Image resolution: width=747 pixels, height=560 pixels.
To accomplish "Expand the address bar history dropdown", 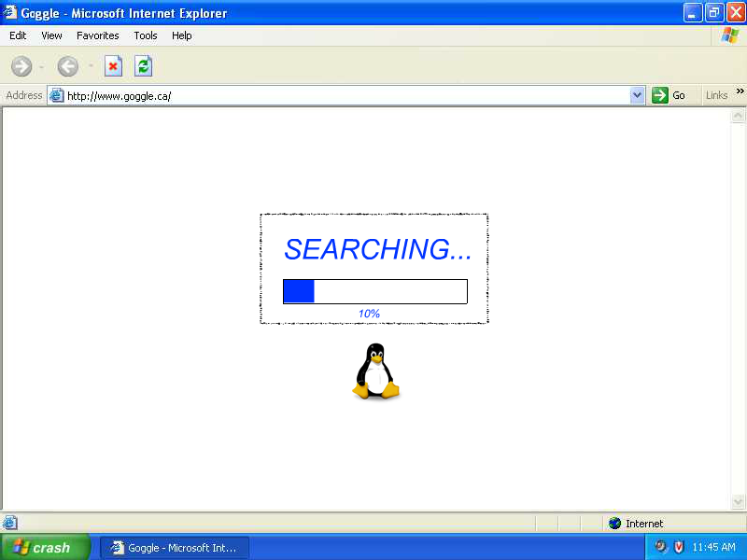I will point(637,95).
